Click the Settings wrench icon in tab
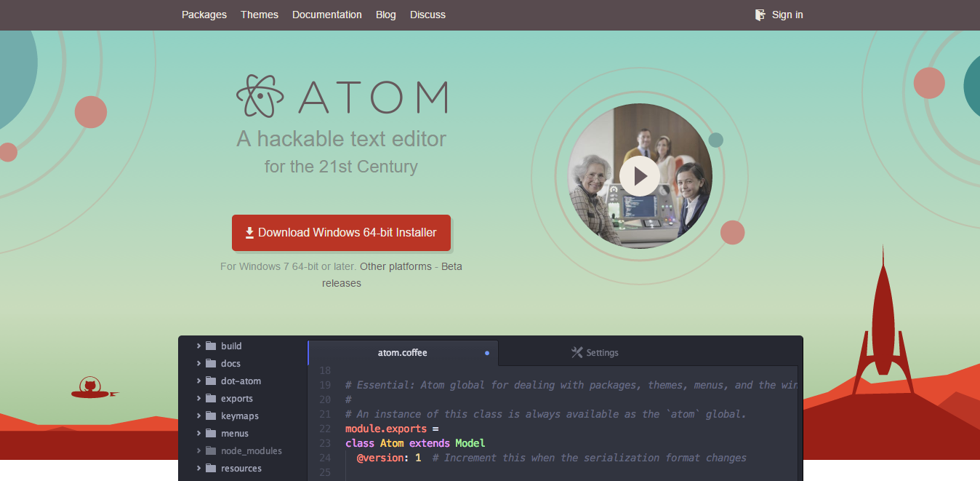 click(577, 352)
